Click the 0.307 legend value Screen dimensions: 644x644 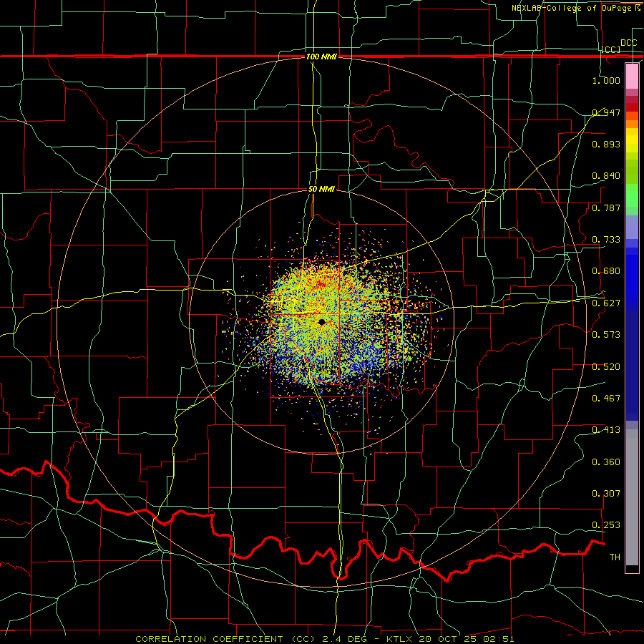(606, 493)
